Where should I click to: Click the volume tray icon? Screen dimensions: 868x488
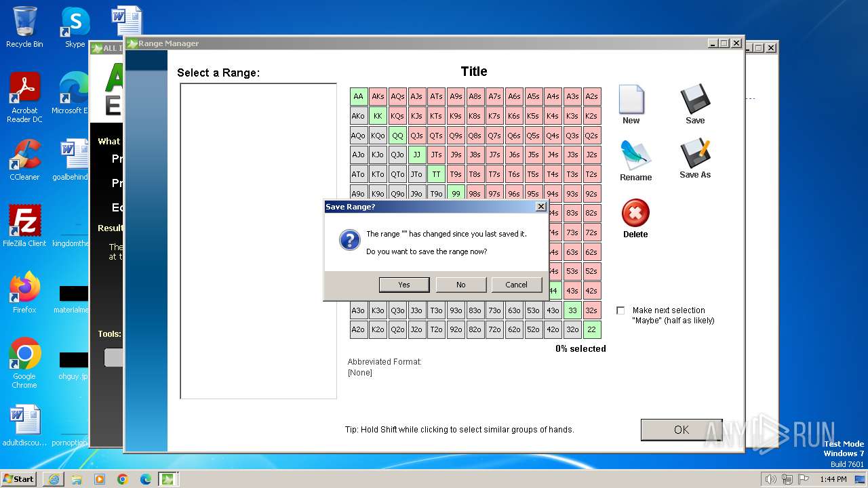coord(770,479)
